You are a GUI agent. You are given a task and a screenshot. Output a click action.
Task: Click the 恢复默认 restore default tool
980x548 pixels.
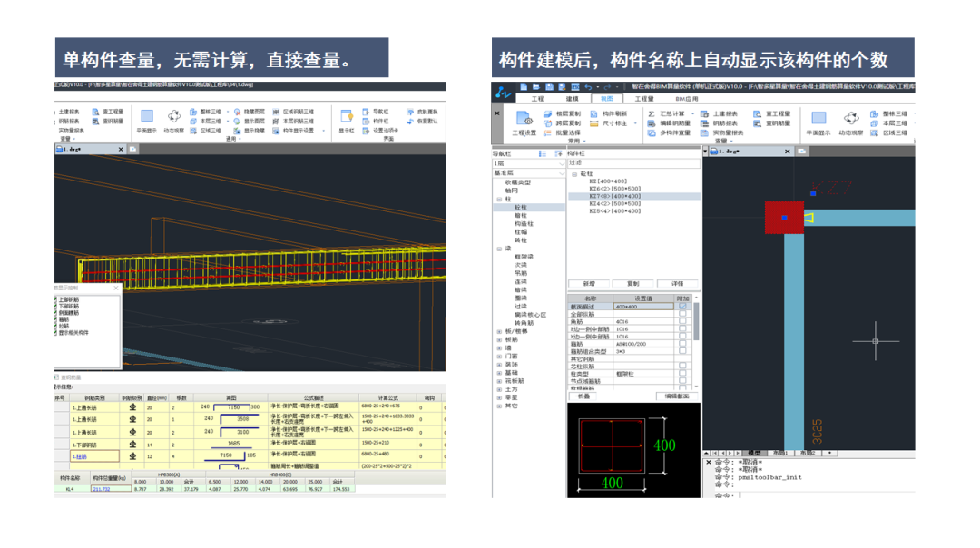[x=422, y=121]
